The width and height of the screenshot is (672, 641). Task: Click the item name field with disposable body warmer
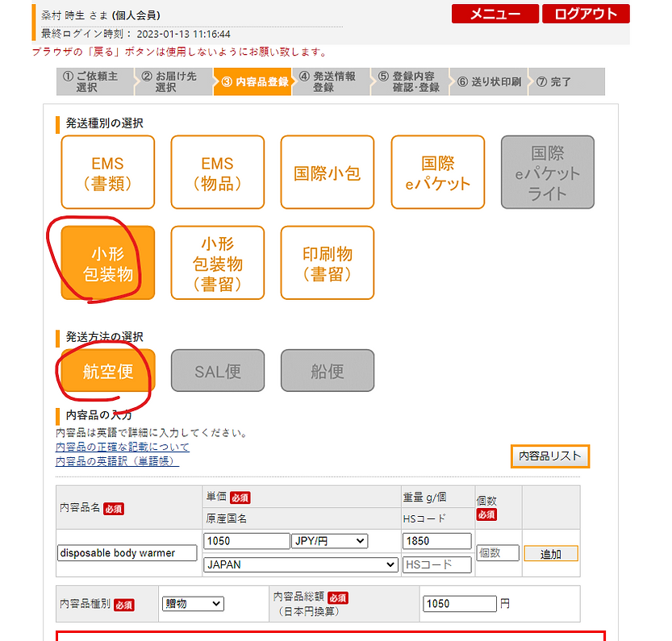pyautogui.click(x=125, y=552)
